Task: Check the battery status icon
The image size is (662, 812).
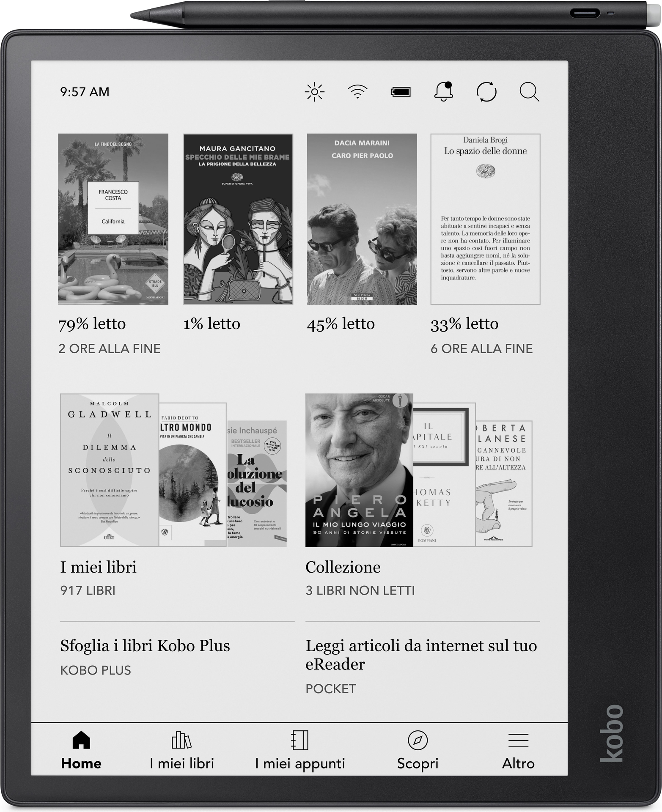Action: (x=400, y=92)
